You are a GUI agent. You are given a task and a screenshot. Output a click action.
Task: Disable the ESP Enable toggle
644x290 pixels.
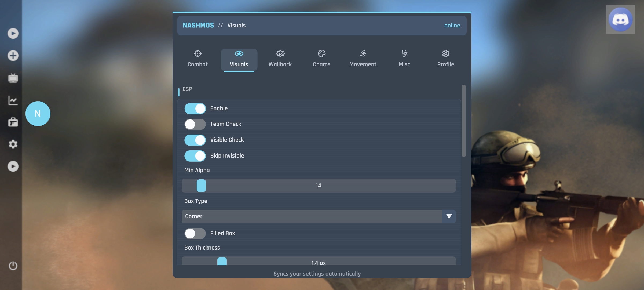(x=195, y=108)
